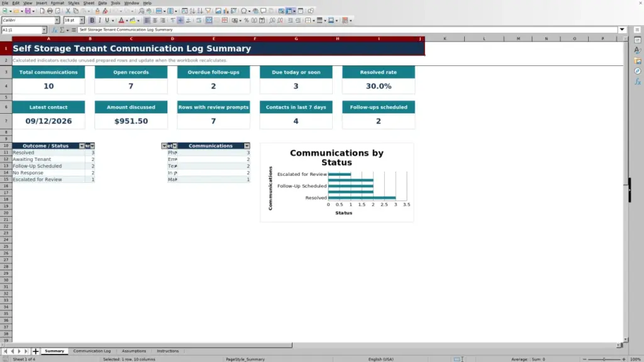Select the Communications by Status chart
The height and width of the screenshot is (362, 644).
pos(337,183)
